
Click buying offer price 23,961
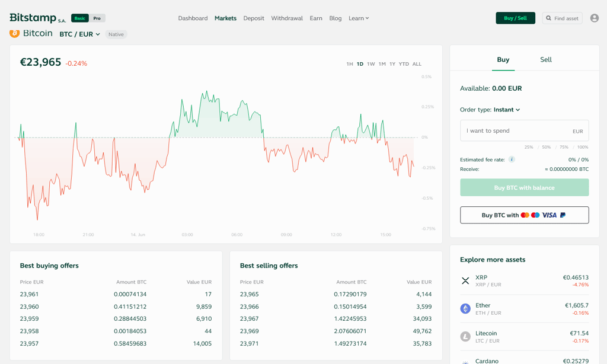click(x=29, y=294)
